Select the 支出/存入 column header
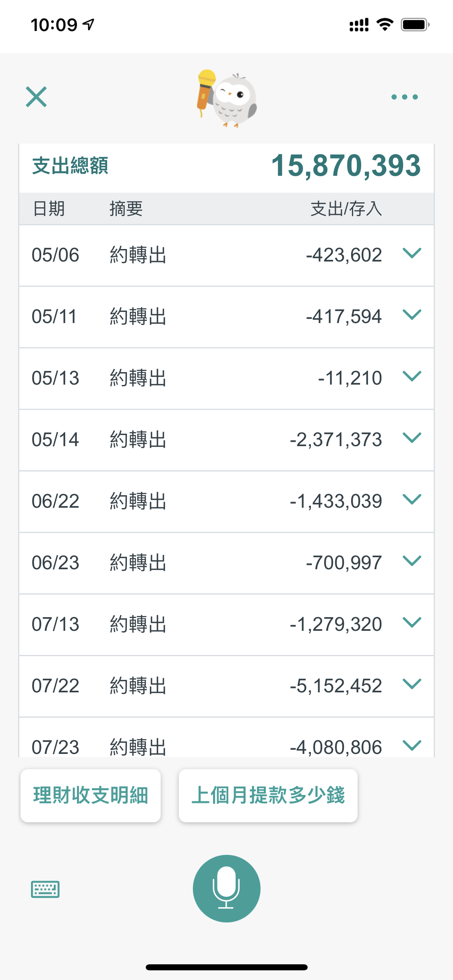The height and width of the screenshot is (980, 453). click(346, 209)
